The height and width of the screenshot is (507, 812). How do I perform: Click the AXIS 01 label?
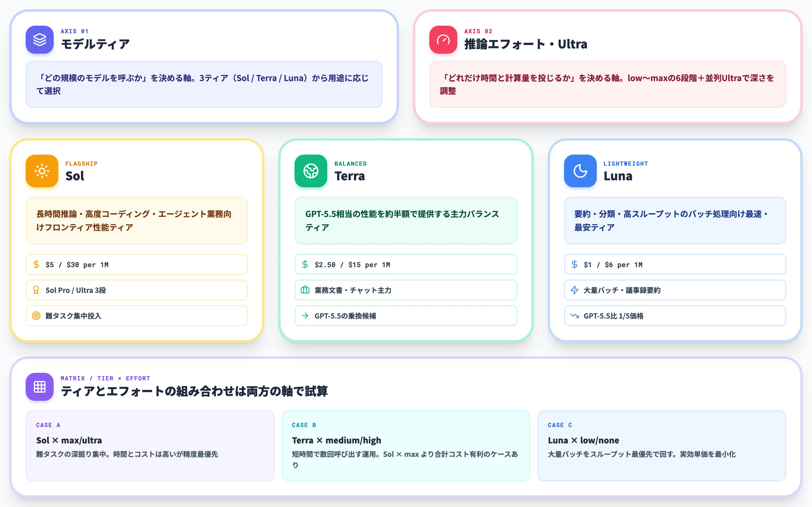pos(74,31)
